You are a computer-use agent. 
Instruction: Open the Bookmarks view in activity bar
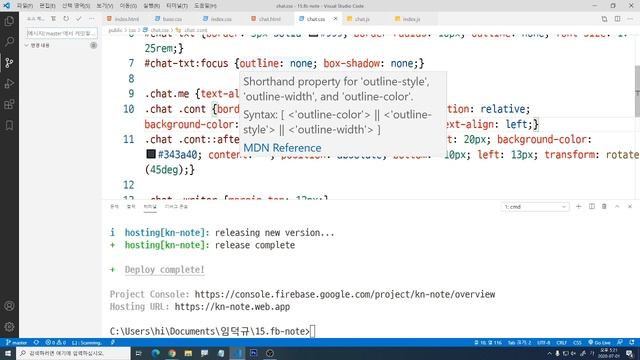click(x=9, y=125)
